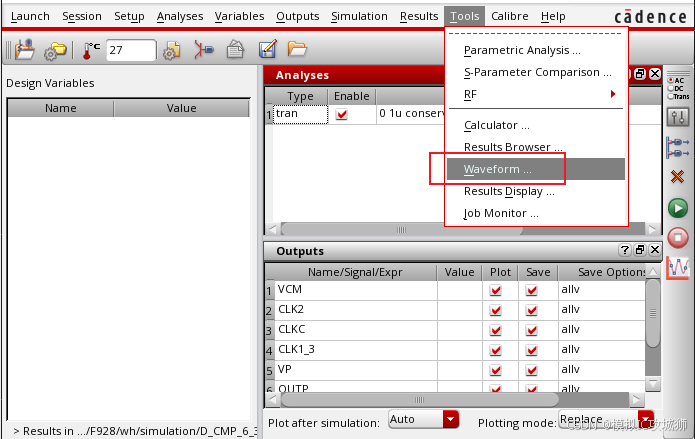This screenshot has height=439, width=695.
Task: Open Results Browser from Tools menu
Action: tap(536, 147)
